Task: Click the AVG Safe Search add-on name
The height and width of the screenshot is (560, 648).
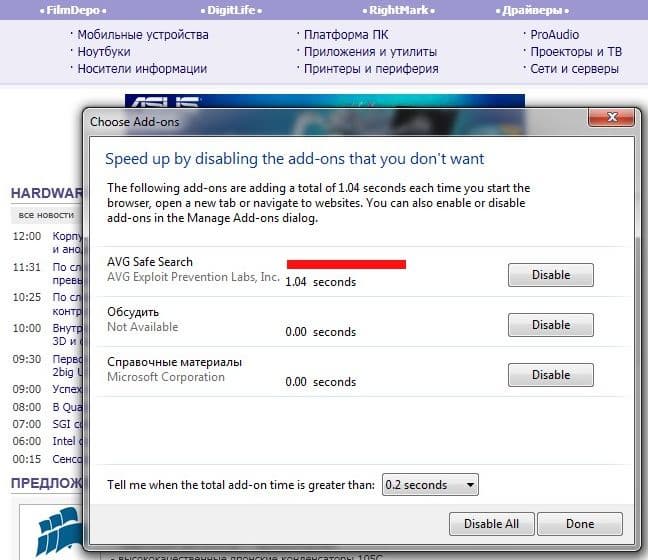Action: click(x=150, y=262)
